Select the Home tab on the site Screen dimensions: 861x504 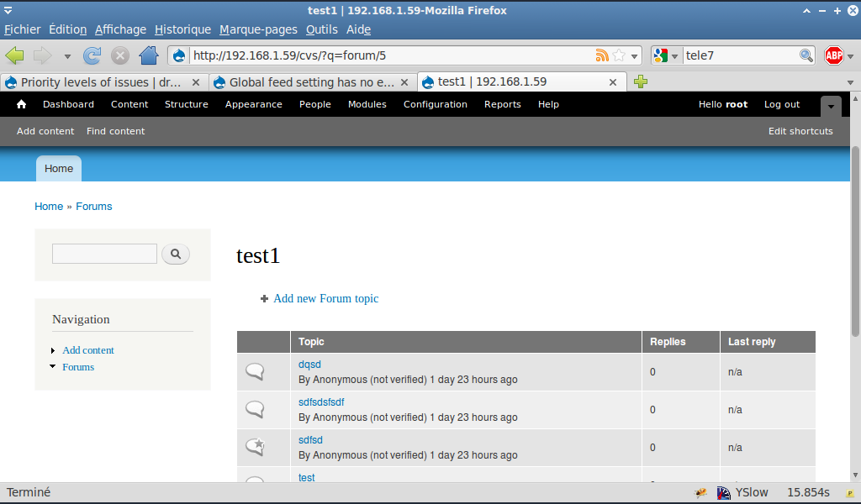59,168
